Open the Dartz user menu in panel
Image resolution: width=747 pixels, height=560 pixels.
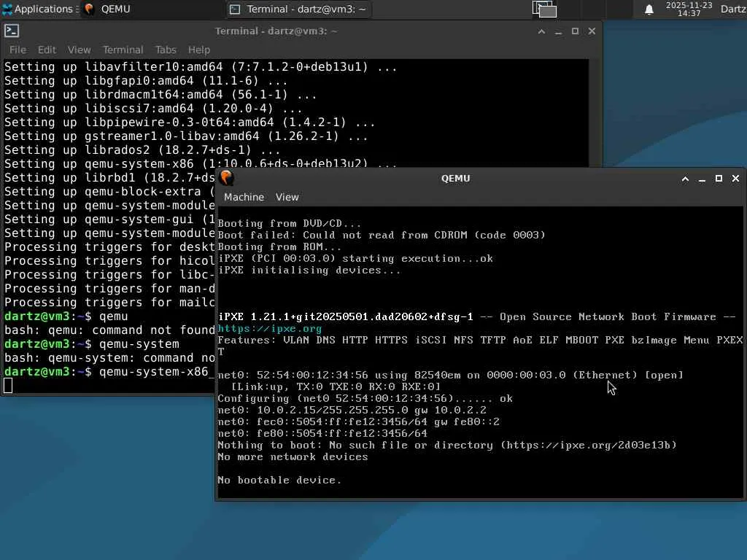[x=734, y=9]
